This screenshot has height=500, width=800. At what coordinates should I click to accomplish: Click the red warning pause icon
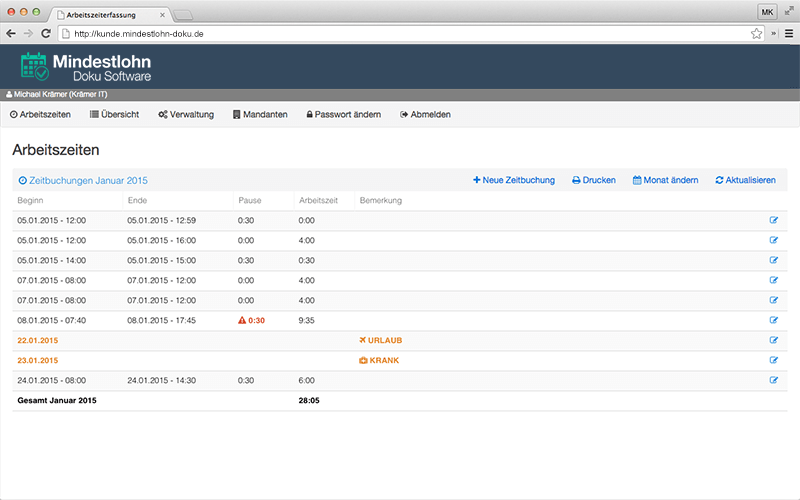(242, 320)
